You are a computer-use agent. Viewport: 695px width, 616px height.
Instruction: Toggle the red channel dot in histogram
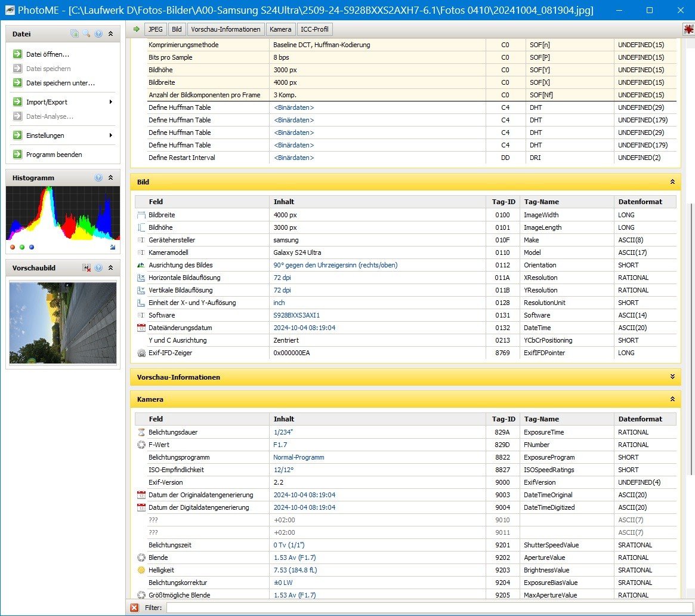click(x=13, y=247)
